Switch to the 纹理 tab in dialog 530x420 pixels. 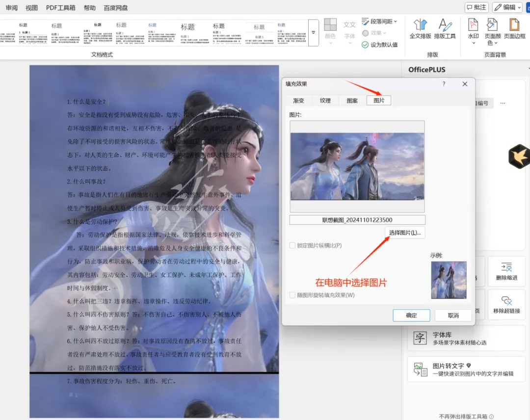(325, 101)
